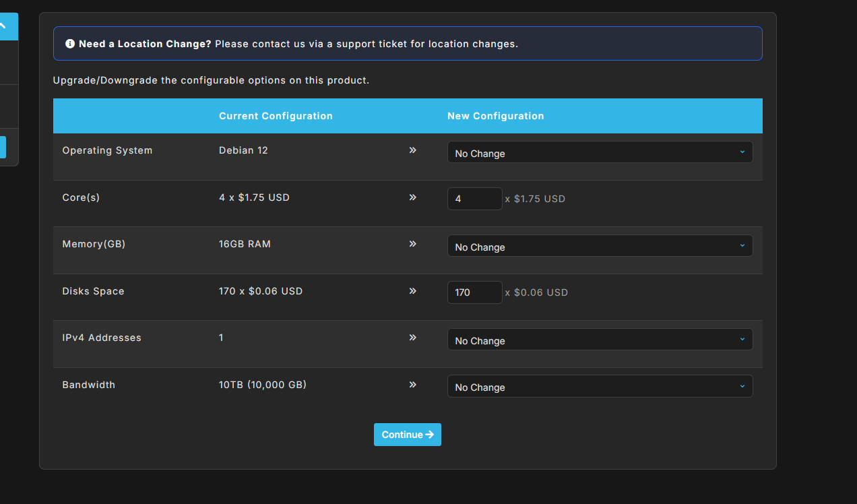
Task: Click the double-arrow icon in the Core(s) row
Action: click(x=412, y=197)
